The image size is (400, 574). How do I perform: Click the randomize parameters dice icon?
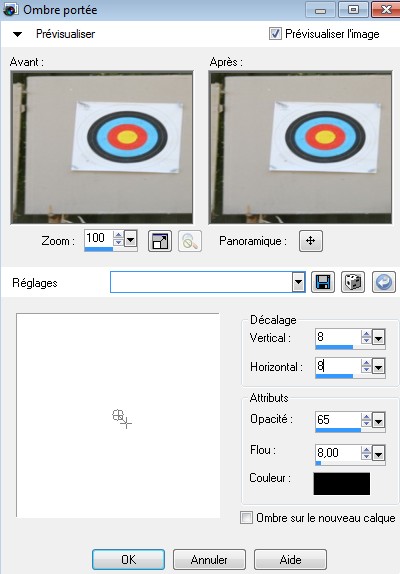[x=353, y=282]
